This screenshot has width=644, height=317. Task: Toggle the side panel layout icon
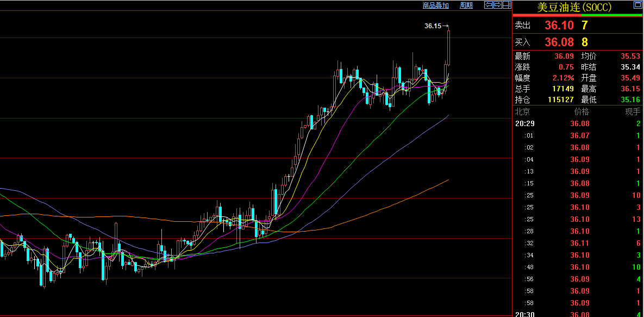507,5
